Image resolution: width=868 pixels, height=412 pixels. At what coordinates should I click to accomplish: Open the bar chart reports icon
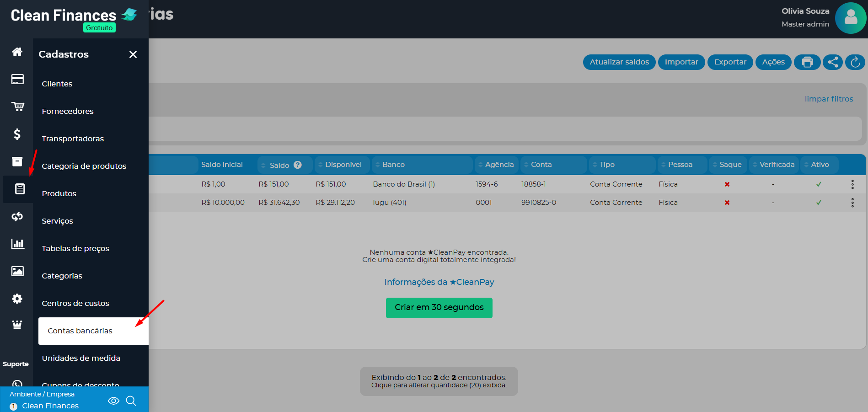(17, 244)
